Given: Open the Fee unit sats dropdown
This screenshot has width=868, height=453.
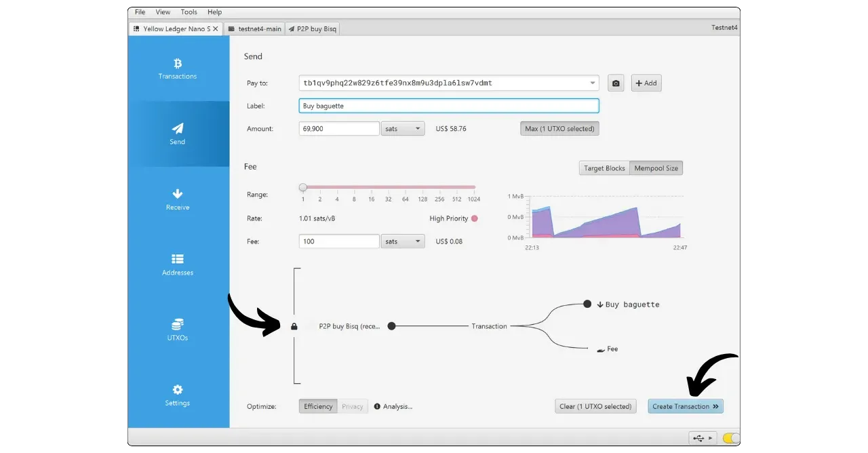Looking at the screenshot, I should click(403, 241).
